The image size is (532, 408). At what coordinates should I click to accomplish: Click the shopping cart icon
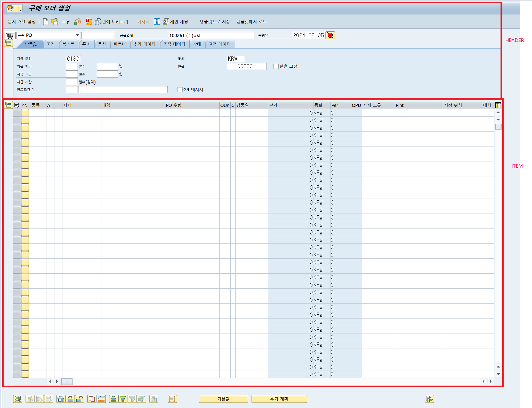click(10, 35)
